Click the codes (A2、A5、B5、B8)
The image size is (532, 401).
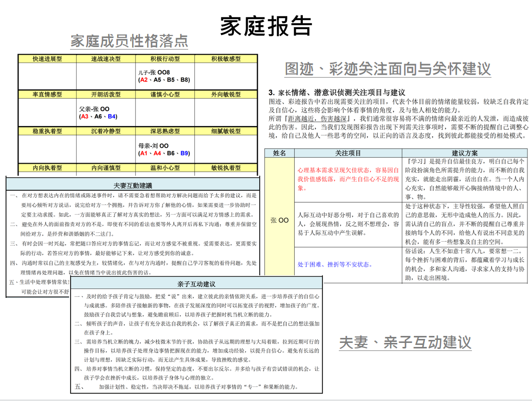tap(164, 80)
